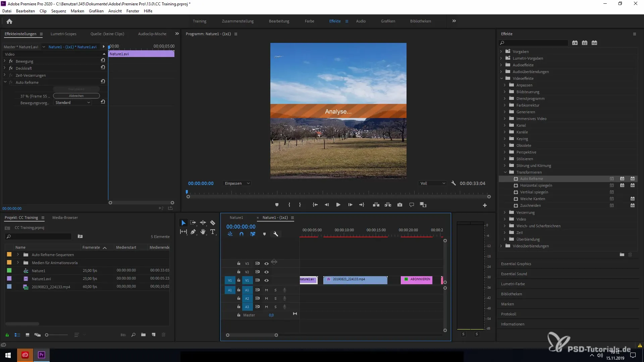
Task: Select the Horizontal spiegeln effect
Action: (536, 185)
